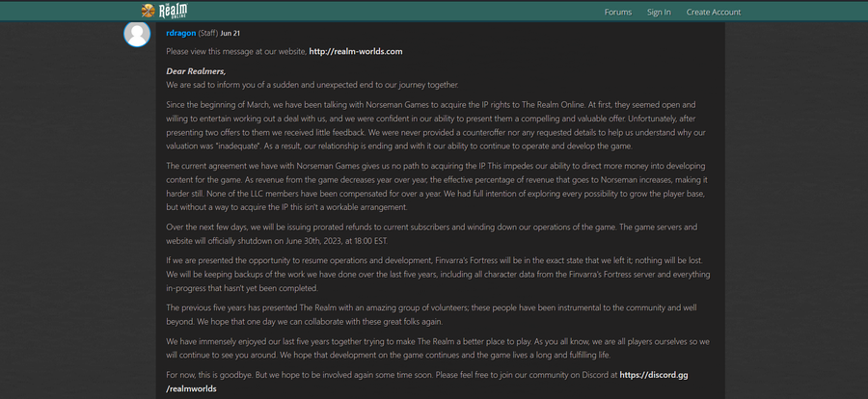Click the "Dear Realmers," greeting
Image resolution: width=868 pixels, height=399 pixels.
point(196,71)
